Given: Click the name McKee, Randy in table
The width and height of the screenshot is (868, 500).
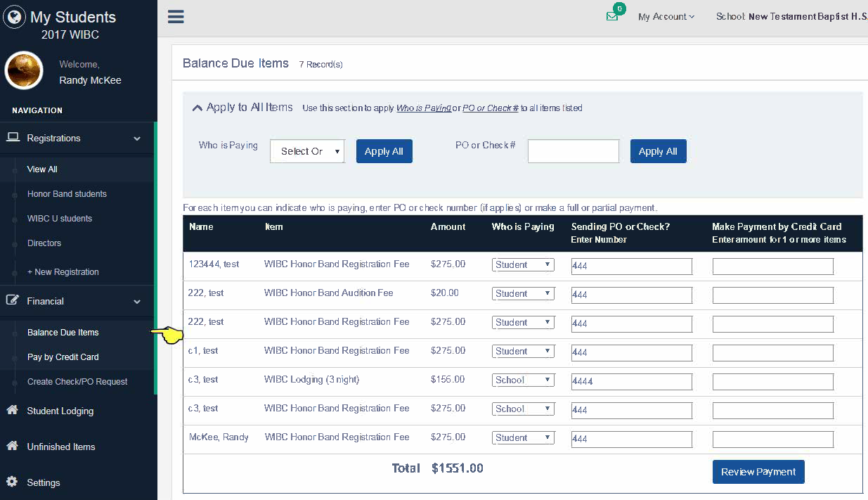Looking at the screenshot, I should coord(219,437).
